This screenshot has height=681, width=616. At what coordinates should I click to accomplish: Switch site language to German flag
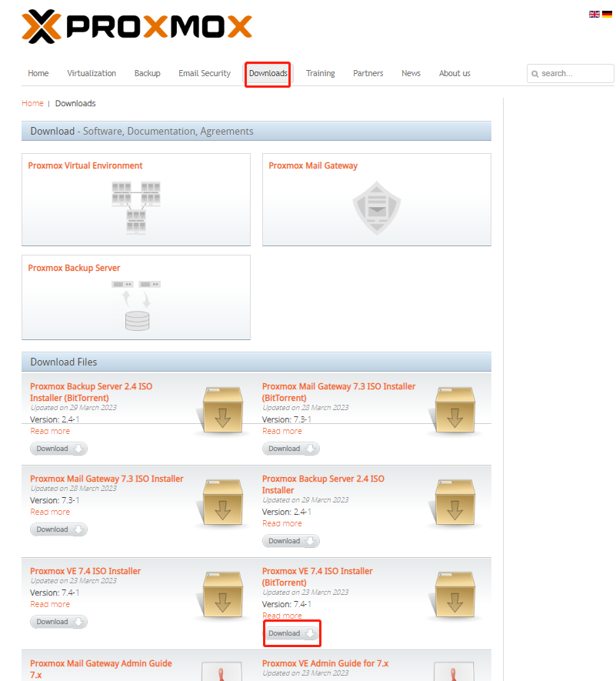click(x=607, y=14)
